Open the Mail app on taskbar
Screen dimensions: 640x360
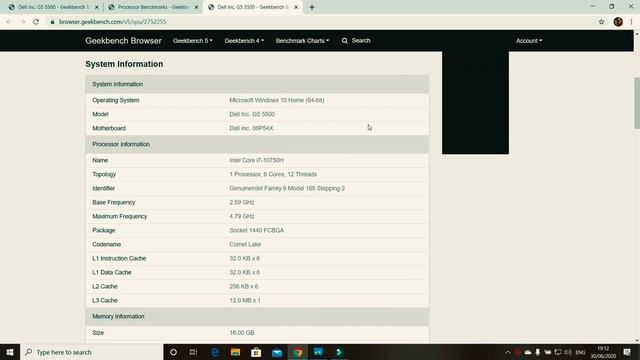(277, 352)
